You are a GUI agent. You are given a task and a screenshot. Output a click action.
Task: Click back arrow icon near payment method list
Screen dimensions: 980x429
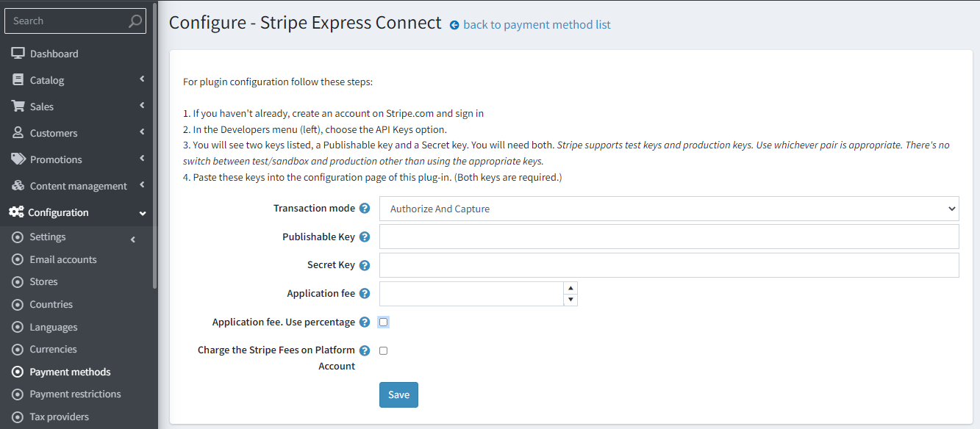point(454,25)
